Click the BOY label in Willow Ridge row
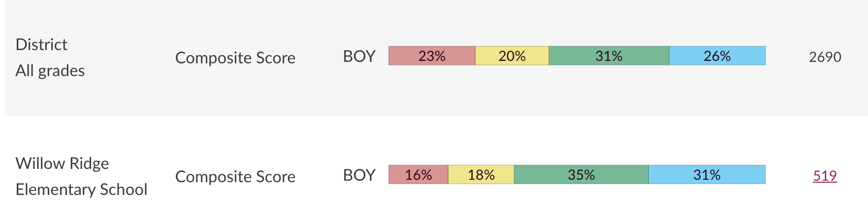 coord(359,175)
